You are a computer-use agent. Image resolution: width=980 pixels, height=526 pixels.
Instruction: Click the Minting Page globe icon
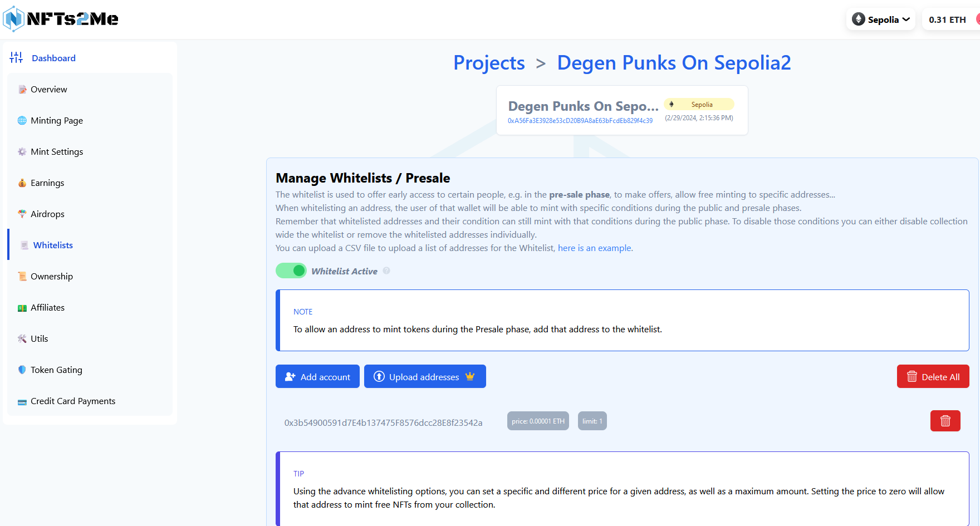[22, 120]
